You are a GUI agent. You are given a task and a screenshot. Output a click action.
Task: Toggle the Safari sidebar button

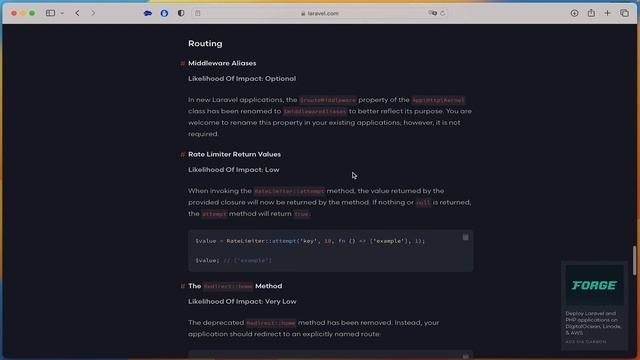click(50, 13)
